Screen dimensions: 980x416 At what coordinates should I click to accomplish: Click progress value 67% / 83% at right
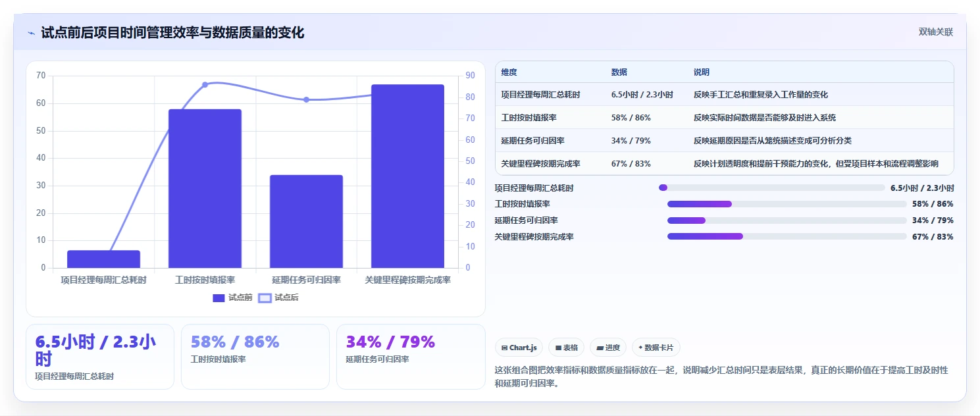(933, 237)
